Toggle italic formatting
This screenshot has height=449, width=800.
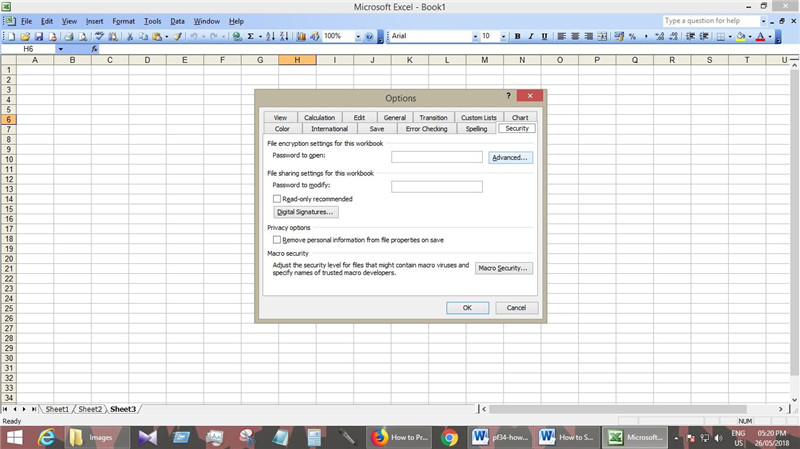[531, 36]
